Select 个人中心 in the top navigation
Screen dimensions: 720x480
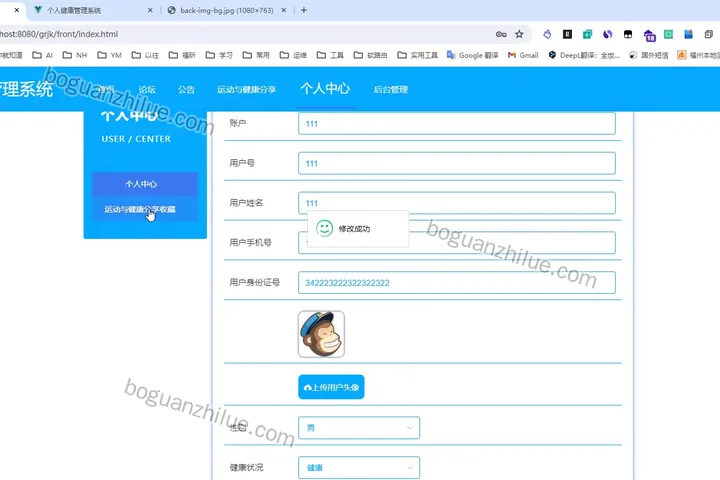coord(325,88)
